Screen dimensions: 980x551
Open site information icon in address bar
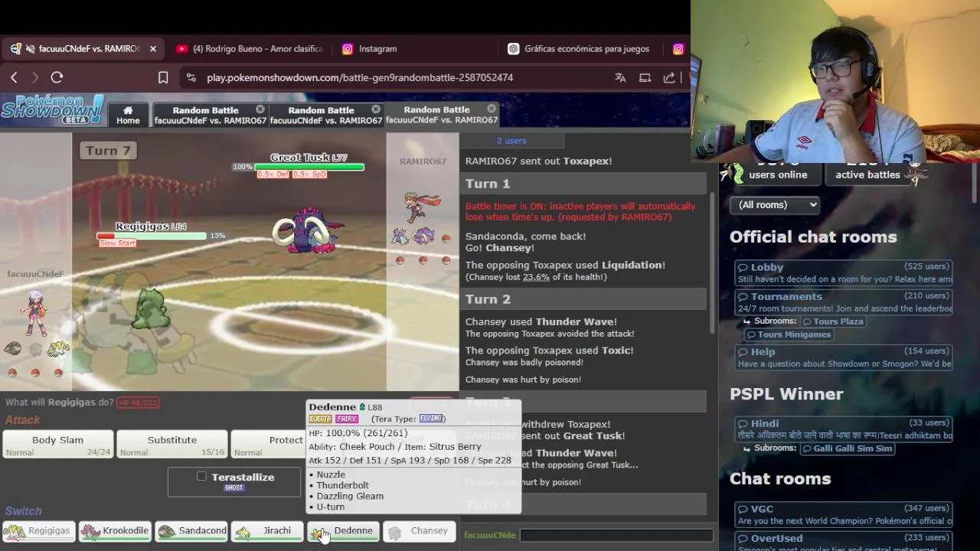pyautogui.click(x=191, y=77)
